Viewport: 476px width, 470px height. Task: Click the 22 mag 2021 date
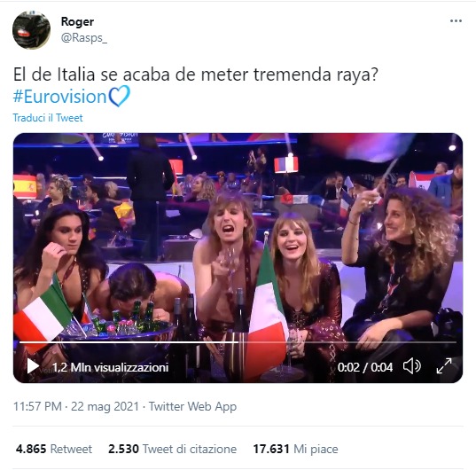click(x=105, y=406)
